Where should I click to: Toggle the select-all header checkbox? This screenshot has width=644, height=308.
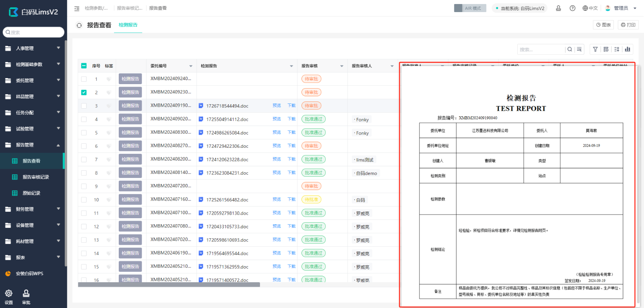point(84,66)
